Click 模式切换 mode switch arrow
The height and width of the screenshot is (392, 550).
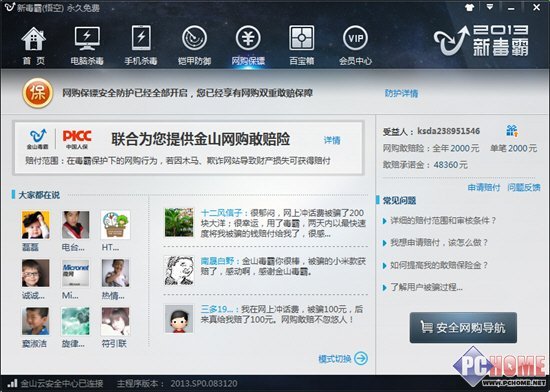coord(361,358)
